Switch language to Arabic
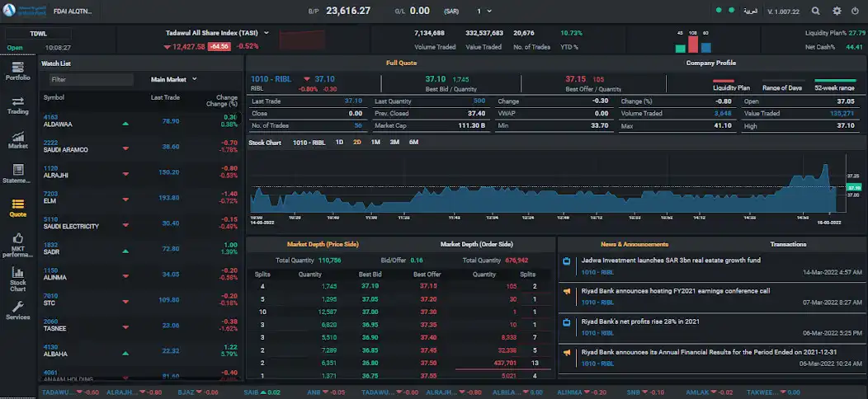The height and width of the screenshot is (399, 868). pyautogui.click(x=750, y=11)
